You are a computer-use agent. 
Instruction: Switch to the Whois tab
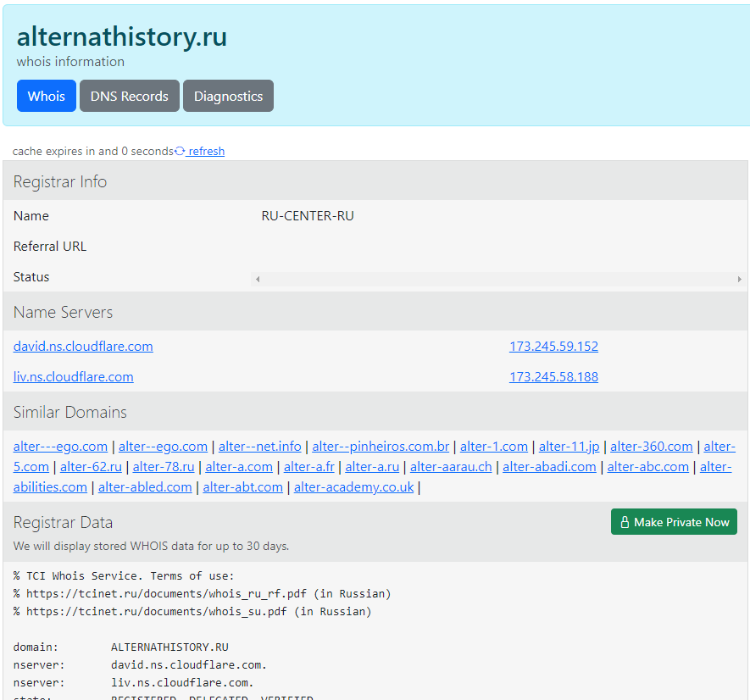coord(47,96)
